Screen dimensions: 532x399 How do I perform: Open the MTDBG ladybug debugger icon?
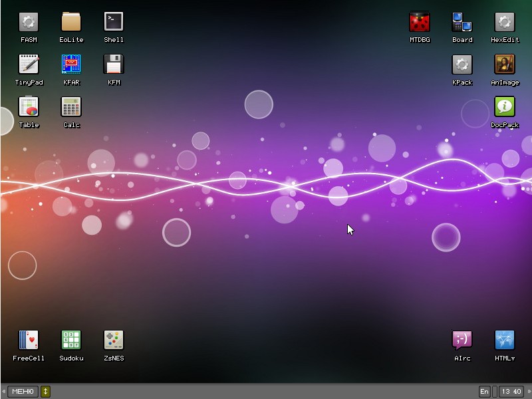[419, 22]
